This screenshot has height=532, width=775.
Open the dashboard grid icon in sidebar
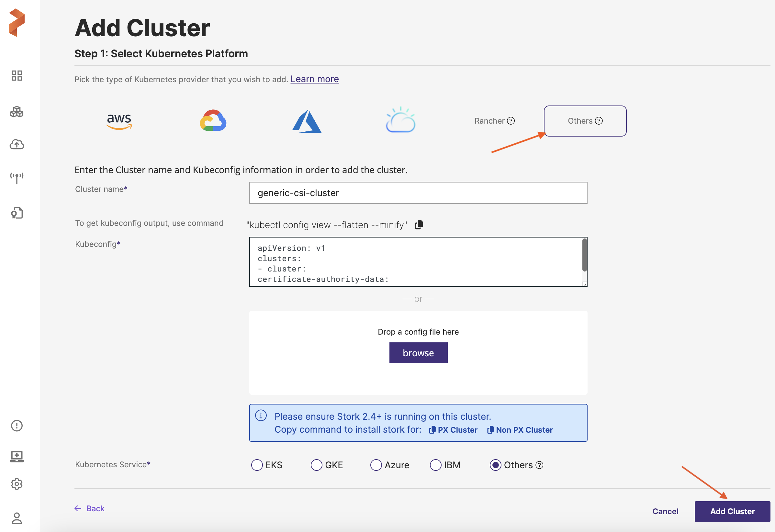coord(17,76)
